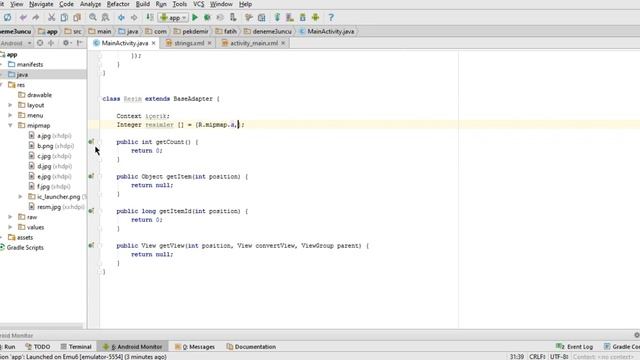The image size is (640, 360).
Task: Open the Event Log tool window
Action: click(574, 347)
